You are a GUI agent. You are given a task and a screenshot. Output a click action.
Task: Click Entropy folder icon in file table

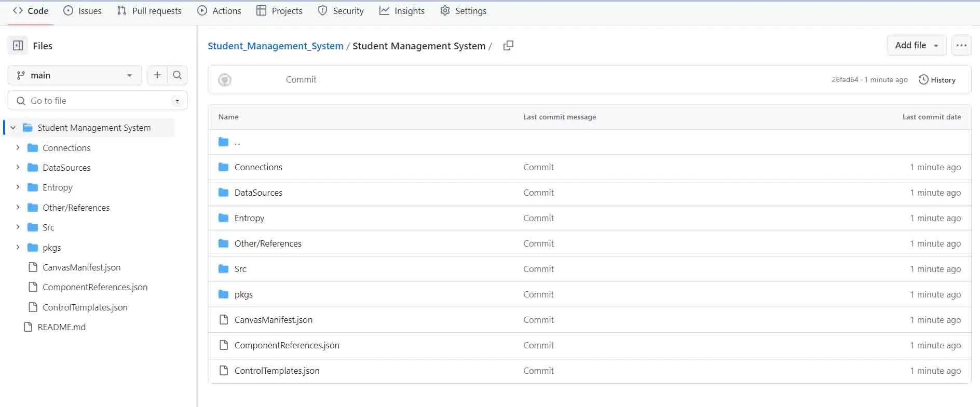click(224, 218)
